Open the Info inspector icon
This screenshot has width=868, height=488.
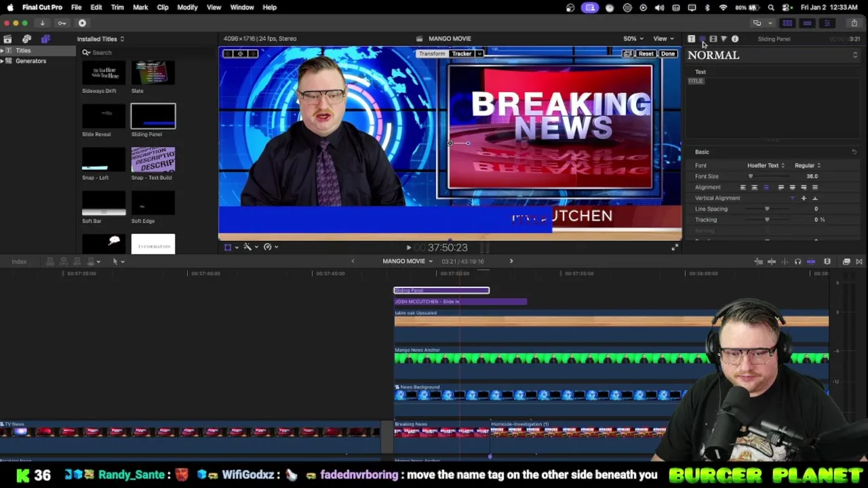734,39
